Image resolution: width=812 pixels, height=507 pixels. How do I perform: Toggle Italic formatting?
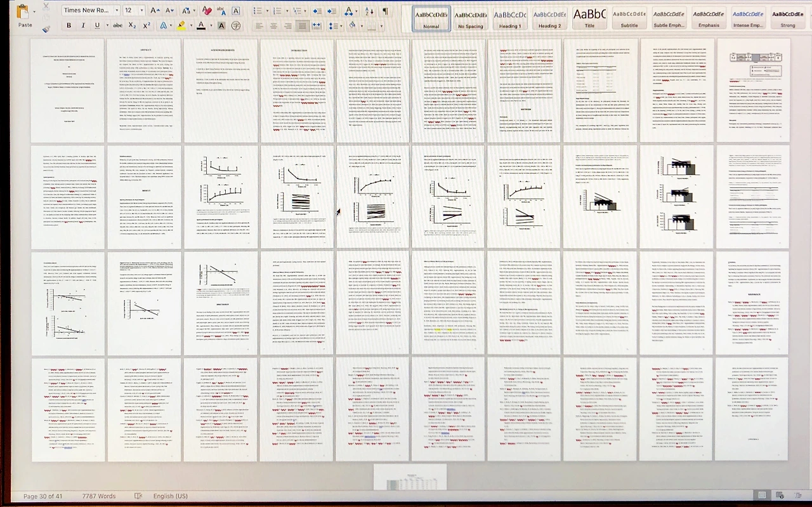[x=83, y=25]
